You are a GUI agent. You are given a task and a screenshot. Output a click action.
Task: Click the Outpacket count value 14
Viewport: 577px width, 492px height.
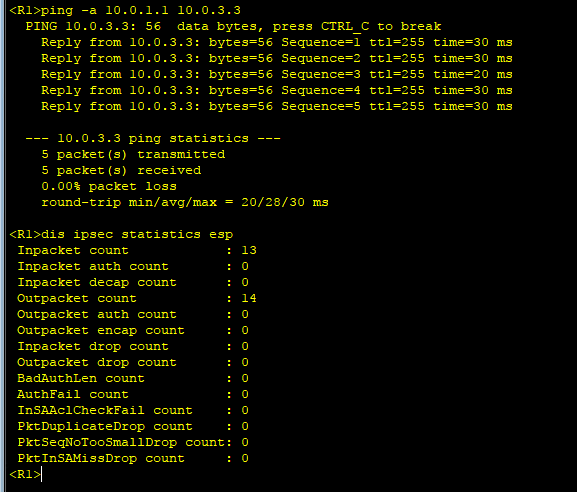[249, 298]
